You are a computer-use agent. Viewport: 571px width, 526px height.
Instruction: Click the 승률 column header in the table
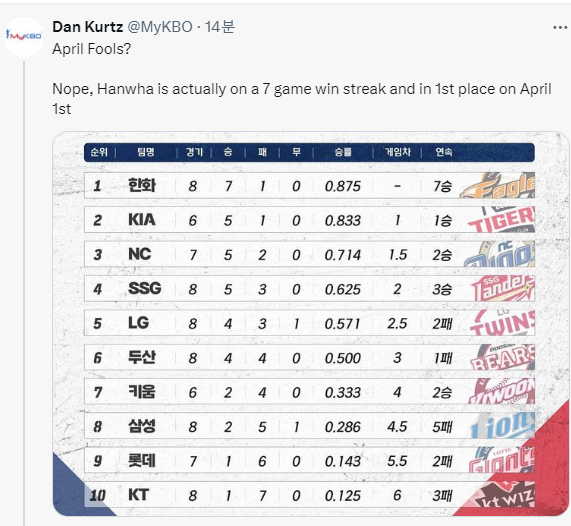pyautogui.click(x=343, y=152)
